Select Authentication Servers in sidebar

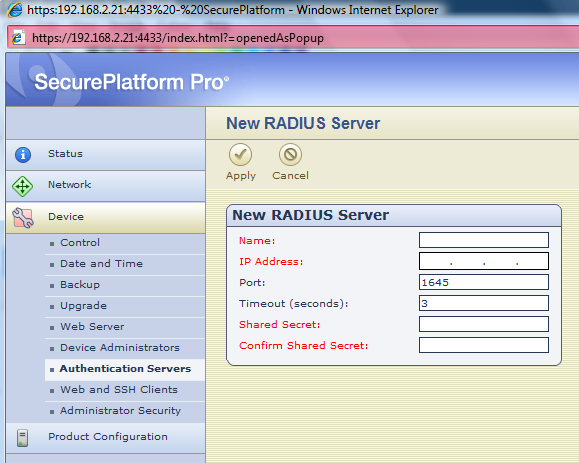coord(125,369)
